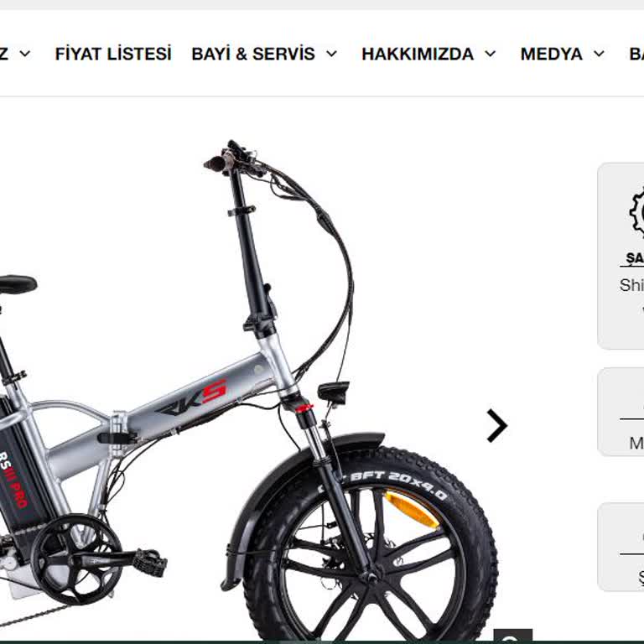Expand the chevron next to MEDYA
644x644 pixels.
[x=600, y=54]
